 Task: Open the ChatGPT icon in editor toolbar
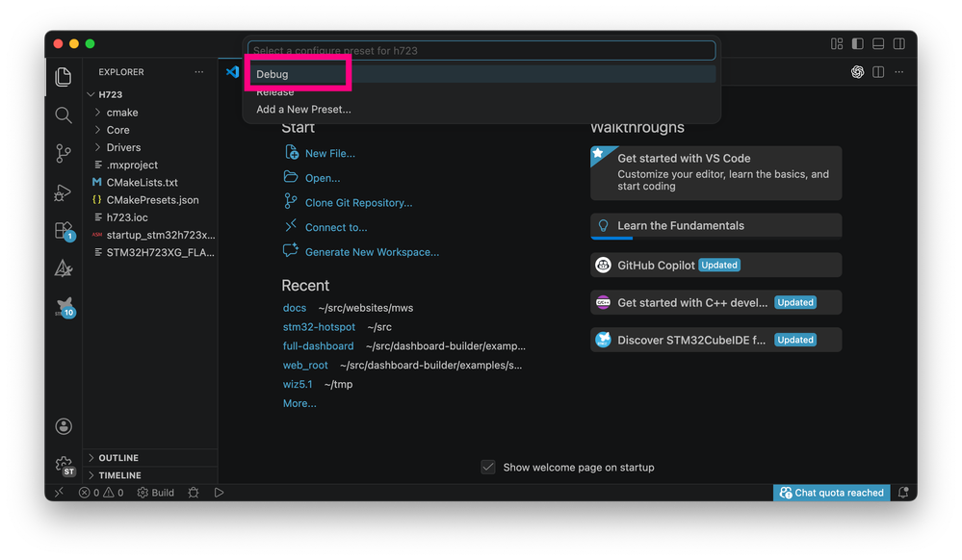pyautogui.click(x=858, y=72)
